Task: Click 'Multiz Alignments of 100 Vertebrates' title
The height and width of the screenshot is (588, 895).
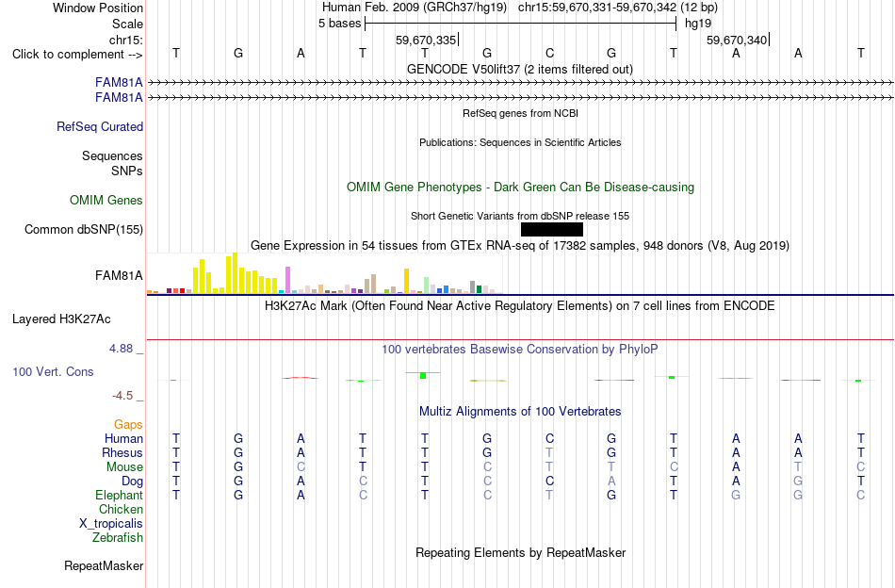Action: 520,411
